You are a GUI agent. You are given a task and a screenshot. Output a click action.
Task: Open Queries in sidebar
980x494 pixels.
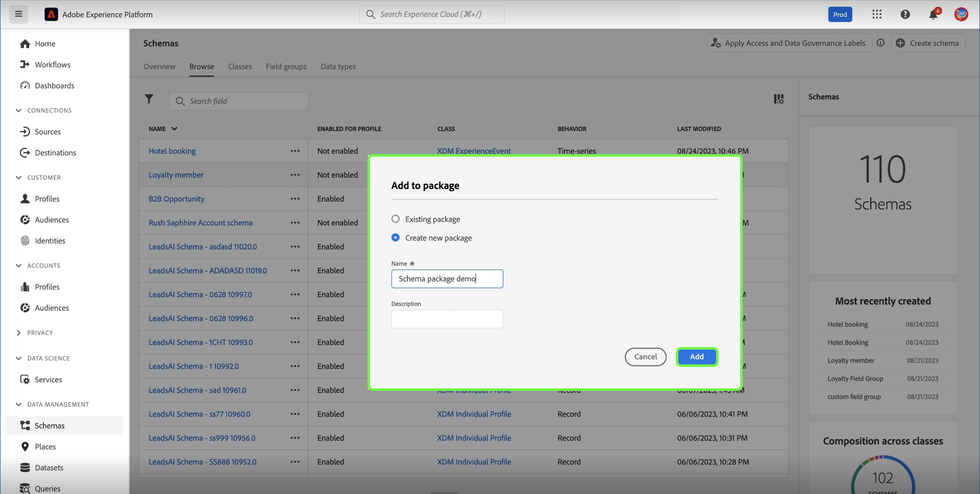[47, 488]
